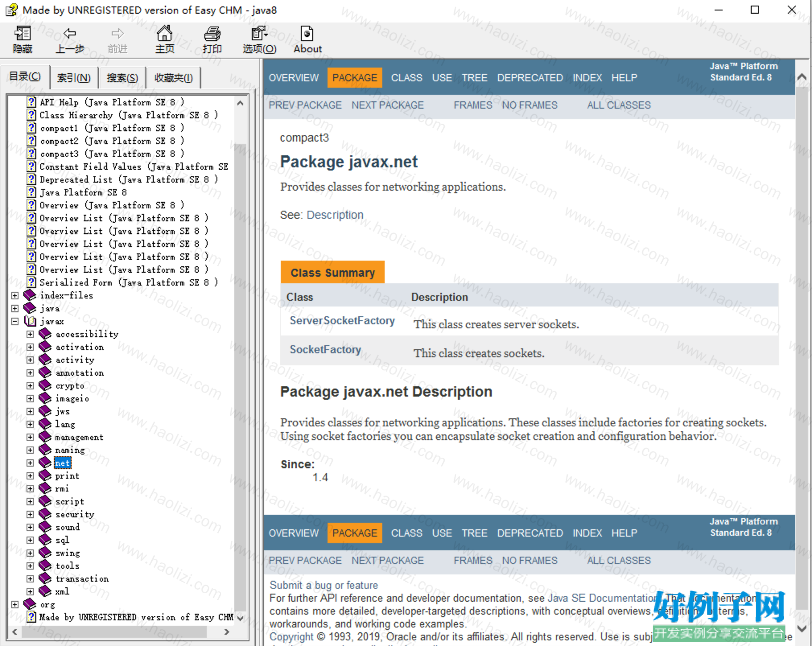Select the Java Platform SE 8 topic

(x=83, y=192)
